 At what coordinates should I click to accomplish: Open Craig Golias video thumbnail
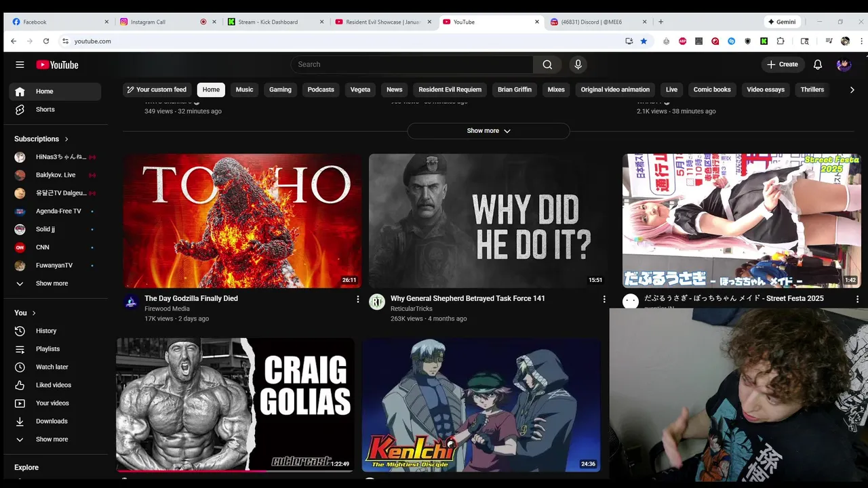(235, 405)
